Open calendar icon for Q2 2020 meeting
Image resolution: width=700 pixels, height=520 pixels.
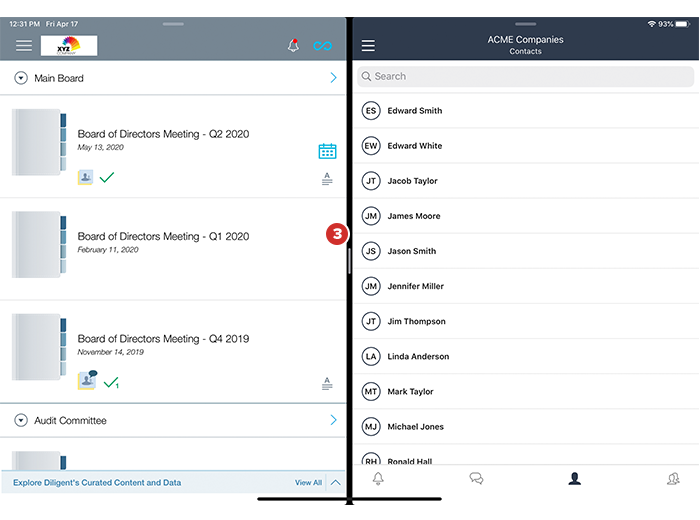click(327, 151)
